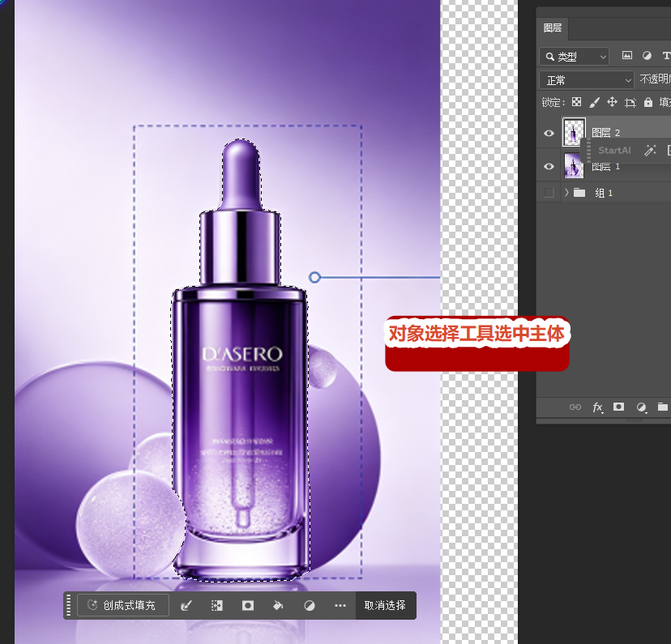Click the link layers chain icon
671x644 pixels.
point(575,407)
